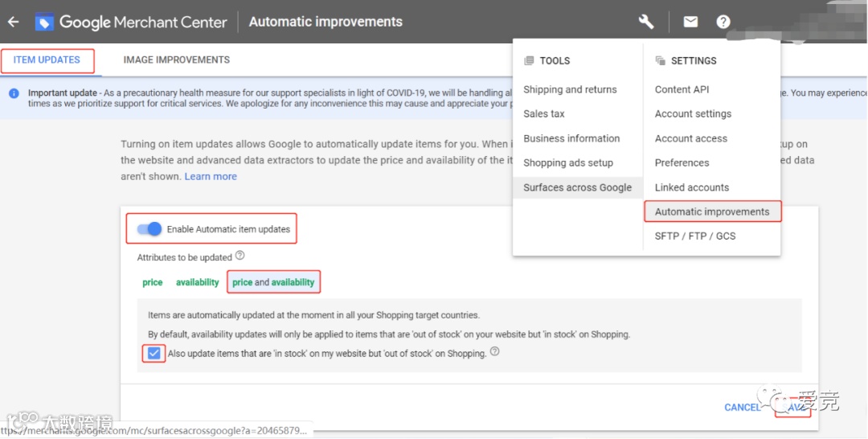This screenshot has width=868, height=439.
Task: Open Content API in Settings
Action: tap(682, 90)
